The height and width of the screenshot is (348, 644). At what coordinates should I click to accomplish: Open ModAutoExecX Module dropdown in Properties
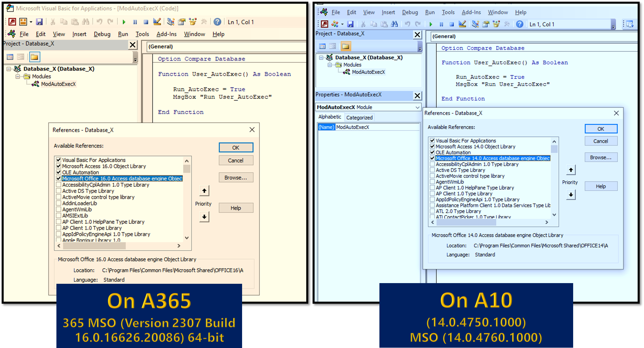(417, 107)
